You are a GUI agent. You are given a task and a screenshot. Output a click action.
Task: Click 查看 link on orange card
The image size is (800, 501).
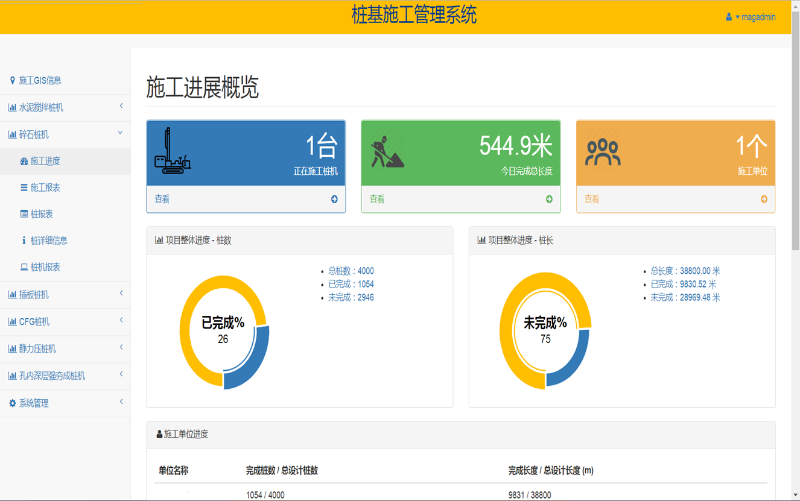(x=592, y=199)
